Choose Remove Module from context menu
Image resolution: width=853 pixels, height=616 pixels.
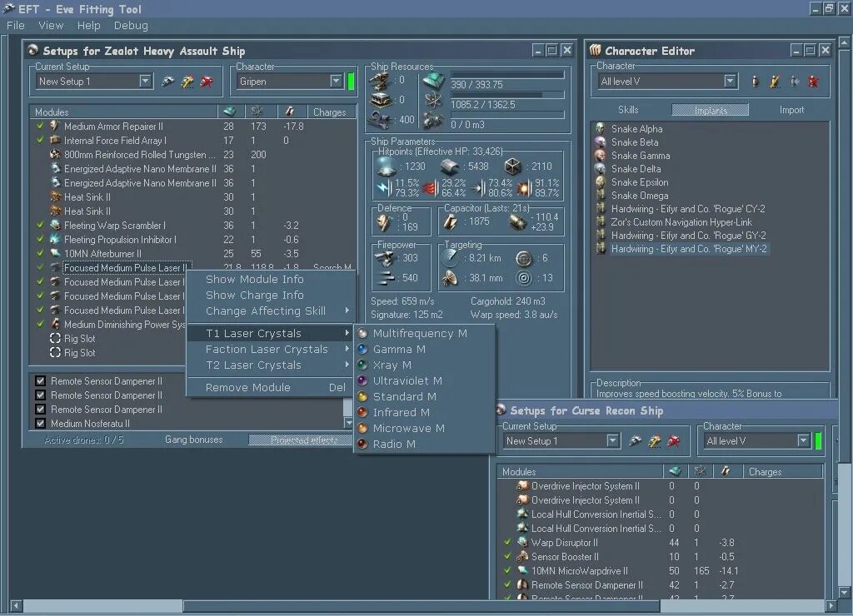[271, 388]
